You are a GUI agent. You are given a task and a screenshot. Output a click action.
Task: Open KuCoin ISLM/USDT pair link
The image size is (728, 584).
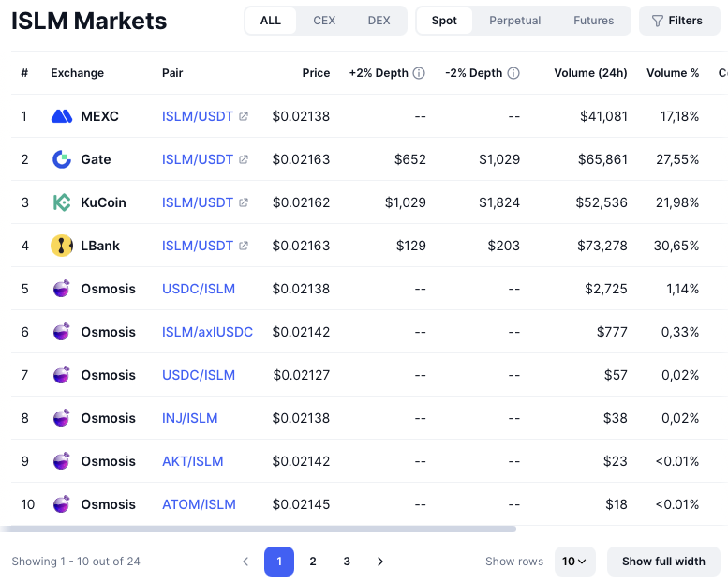pos(198,202)
